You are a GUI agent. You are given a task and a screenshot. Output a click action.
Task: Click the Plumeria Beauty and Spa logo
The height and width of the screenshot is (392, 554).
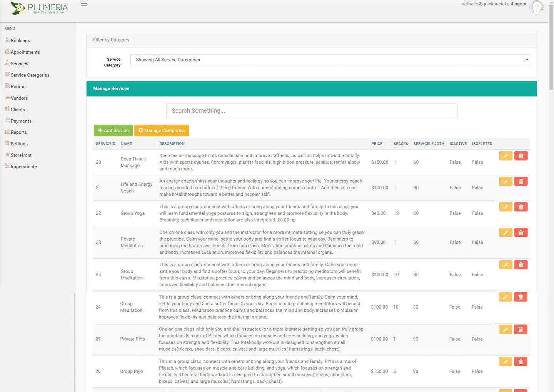click(x=39, y=8)
